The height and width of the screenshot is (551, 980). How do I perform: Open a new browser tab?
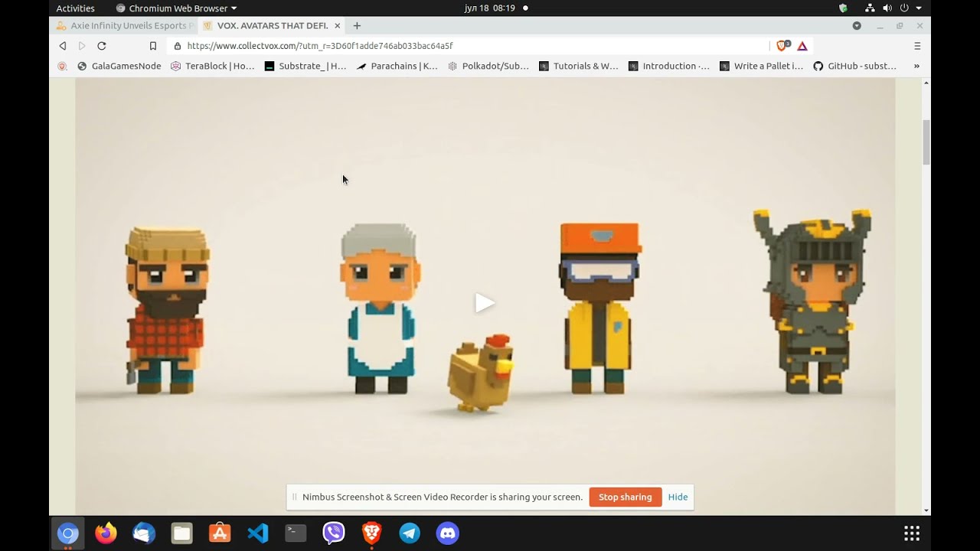357,25
